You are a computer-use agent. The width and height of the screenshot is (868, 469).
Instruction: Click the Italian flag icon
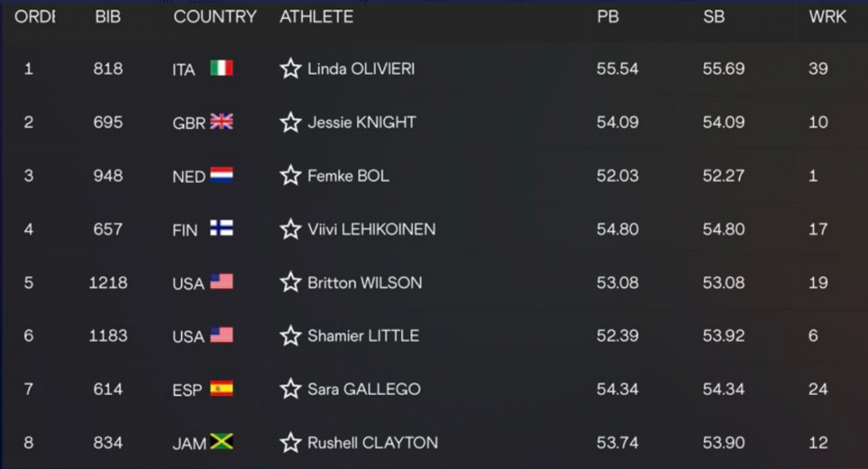[222, 68]
